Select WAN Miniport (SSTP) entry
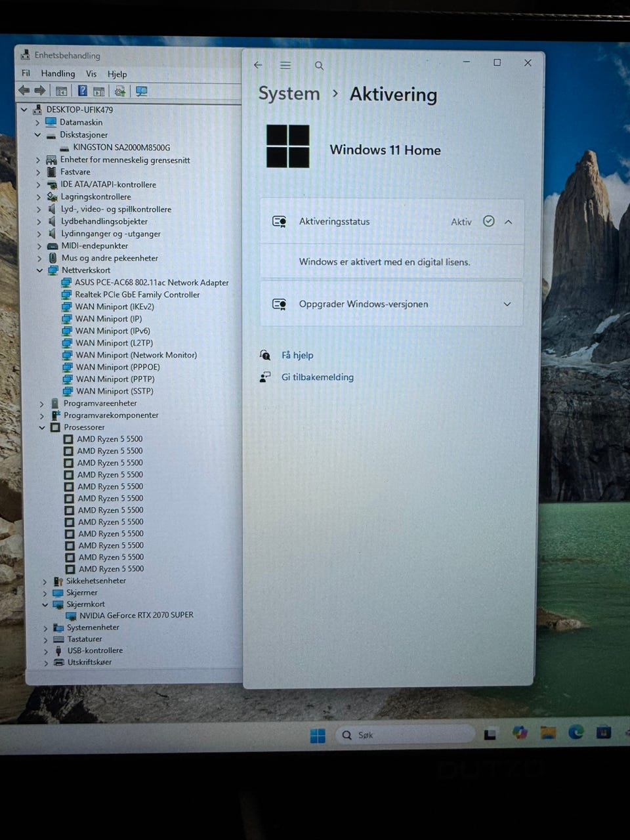The width and height of the screenshot is (630, 840). [x=115, y=391]
